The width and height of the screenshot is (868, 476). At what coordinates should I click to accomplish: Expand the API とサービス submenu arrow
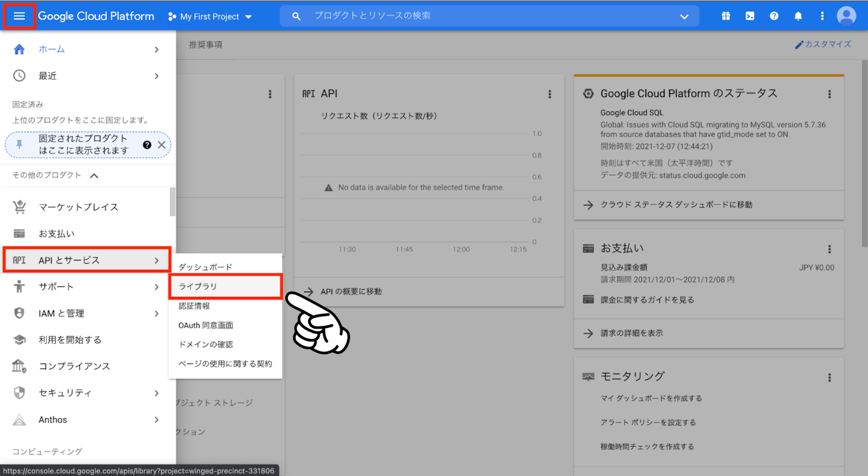[157, 260]
